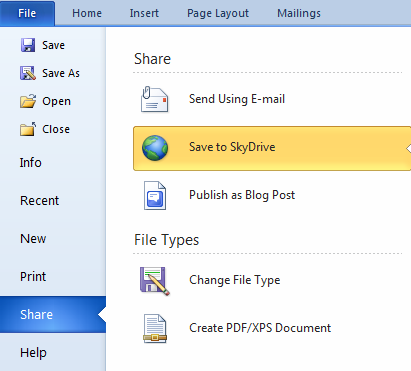Click the Change File Type disk icon

[155, 281]
